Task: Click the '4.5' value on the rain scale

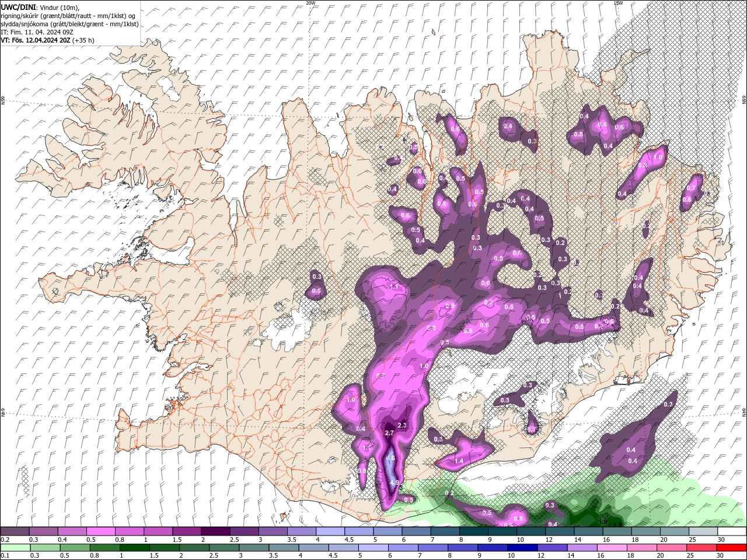Action: [333, 556]
